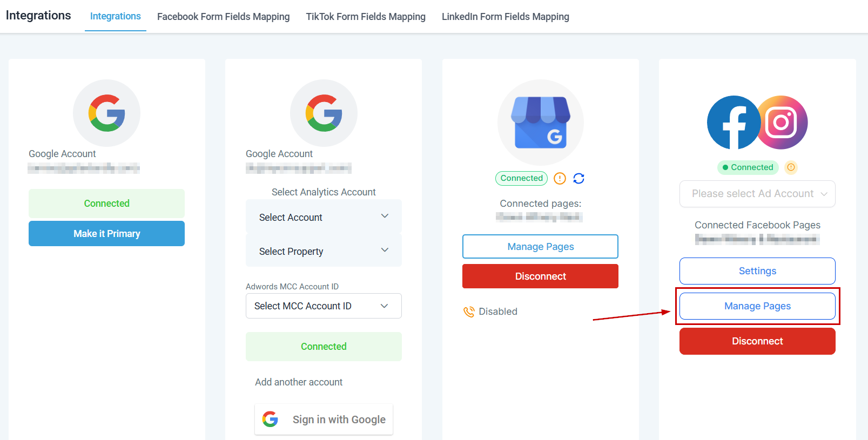Click the Google Business Profile storefront icon

540,123
